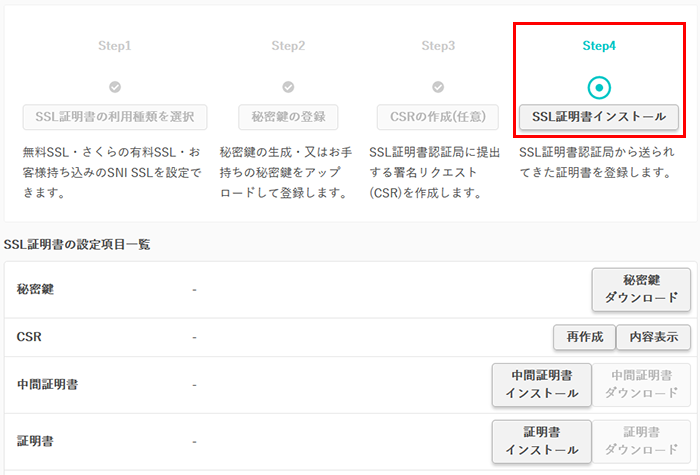Select the Step3 heading label
The height and width of the screenshot is (475, 700).
(x=438, y=46)
